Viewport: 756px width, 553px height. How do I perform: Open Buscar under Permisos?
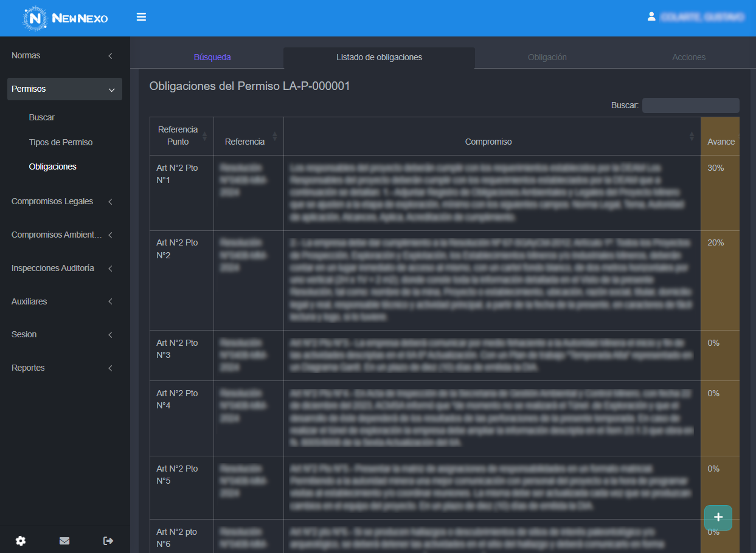tap(42, 117)
